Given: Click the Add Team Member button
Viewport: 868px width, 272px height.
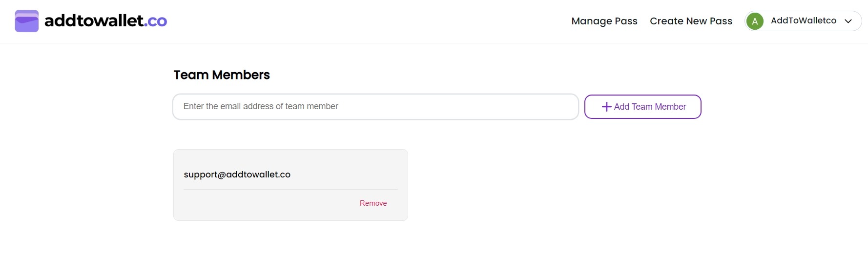Looking at the screenshot, I should pyautogui.click(x=643, y=107).
